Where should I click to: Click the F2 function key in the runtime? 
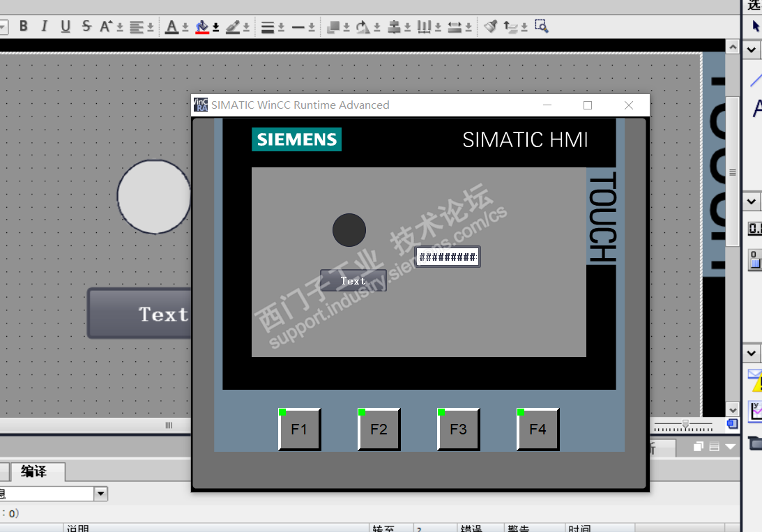[379, 430]
